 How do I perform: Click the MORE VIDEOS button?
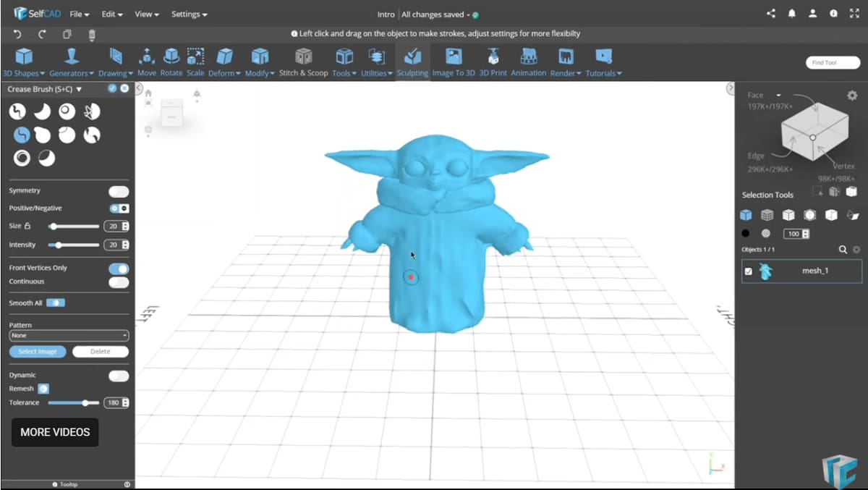coord(55,432)
